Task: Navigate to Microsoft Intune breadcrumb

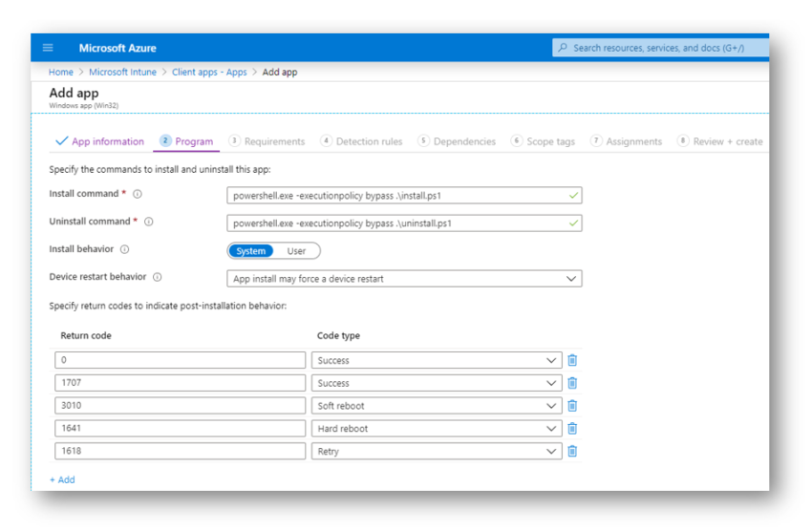Action: point(122,72)
